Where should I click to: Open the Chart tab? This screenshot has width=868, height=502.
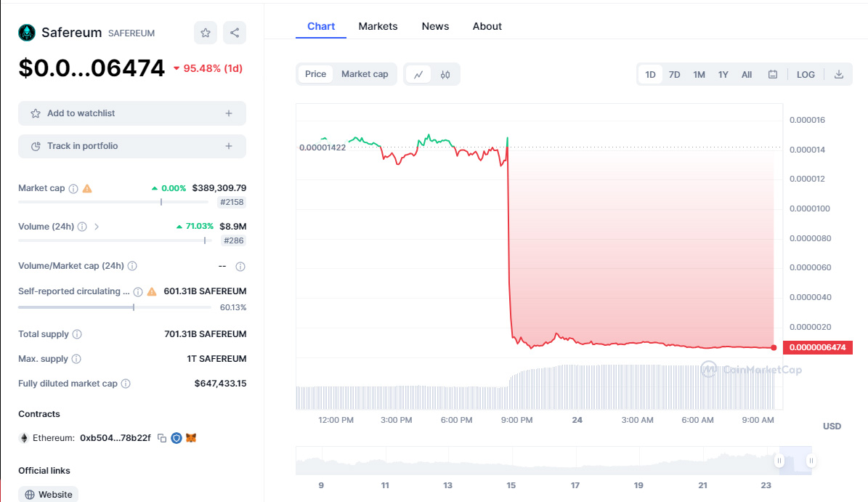(321, 27)
